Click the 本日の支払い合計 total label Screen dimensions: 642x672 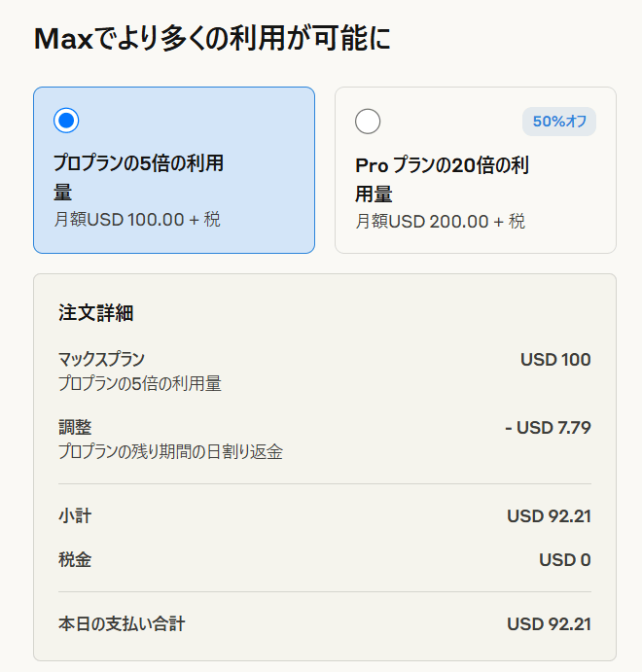click(122, 624)
